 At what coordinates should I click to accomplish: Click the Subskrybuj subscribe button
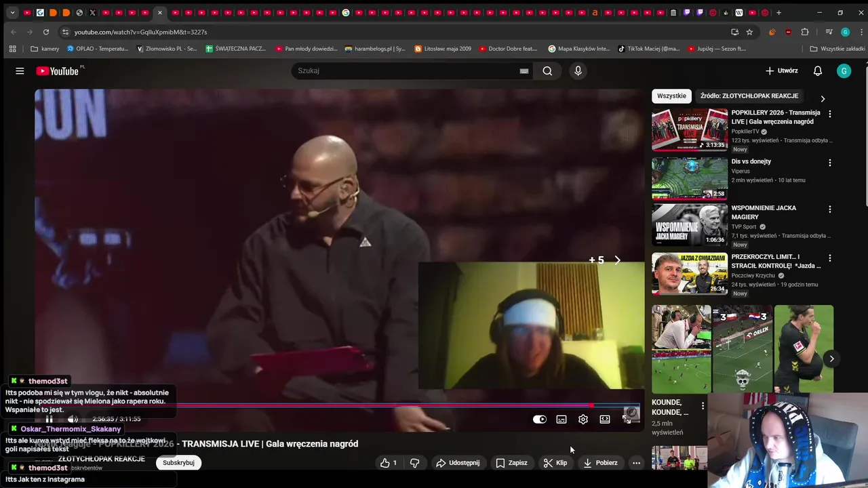[x=178, y=463]
